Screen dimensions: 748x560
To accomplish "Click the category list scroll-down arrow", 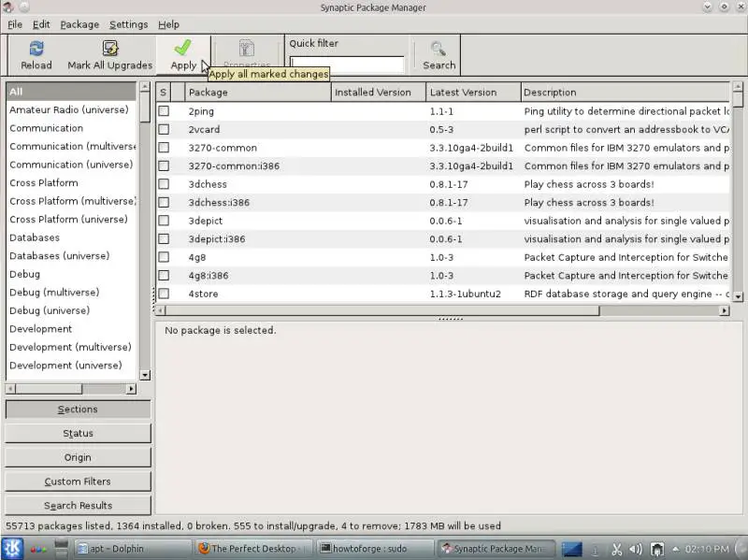I will [x=145, y=375].
